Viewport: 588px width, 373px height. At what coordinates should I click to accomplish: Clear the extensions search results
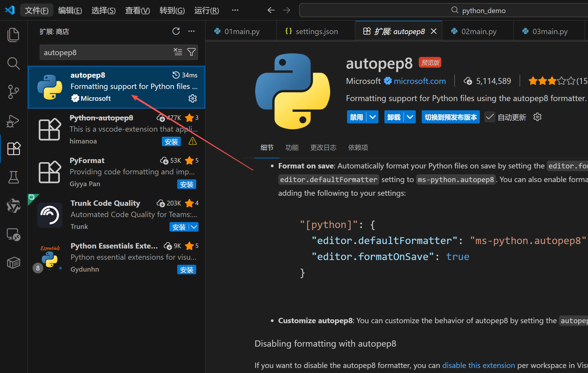tap(178, 52)
